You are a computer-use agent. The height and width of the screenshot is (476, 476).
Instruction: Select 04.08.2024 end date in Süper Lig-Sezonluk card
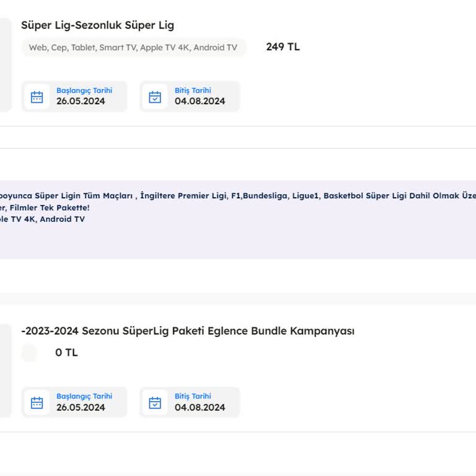click(x=200, y=102)
